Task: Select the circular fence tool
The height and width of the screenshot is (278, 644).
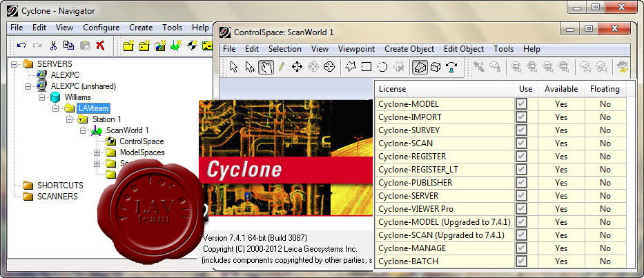Action: (382, 67)
